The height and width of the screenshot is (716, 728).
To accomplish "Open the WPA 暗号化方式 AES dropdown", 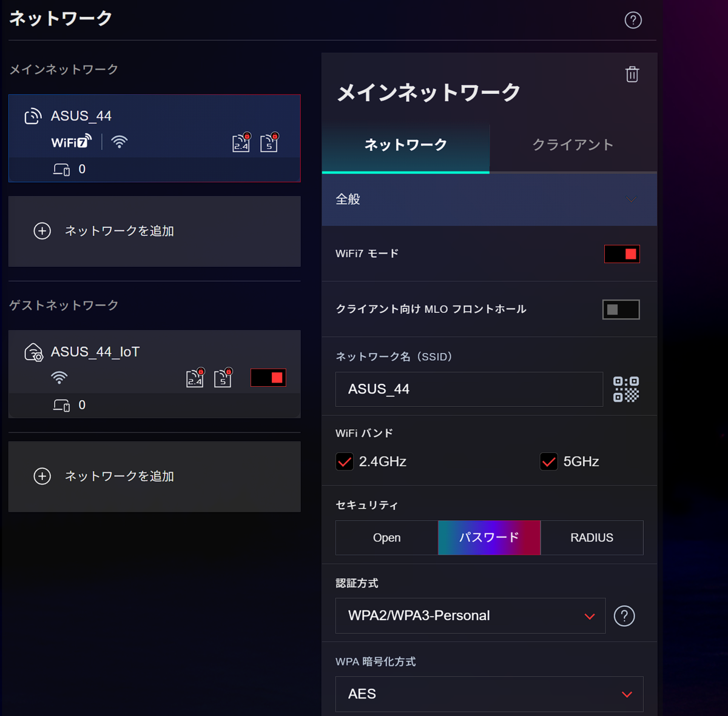I will 490,694.
